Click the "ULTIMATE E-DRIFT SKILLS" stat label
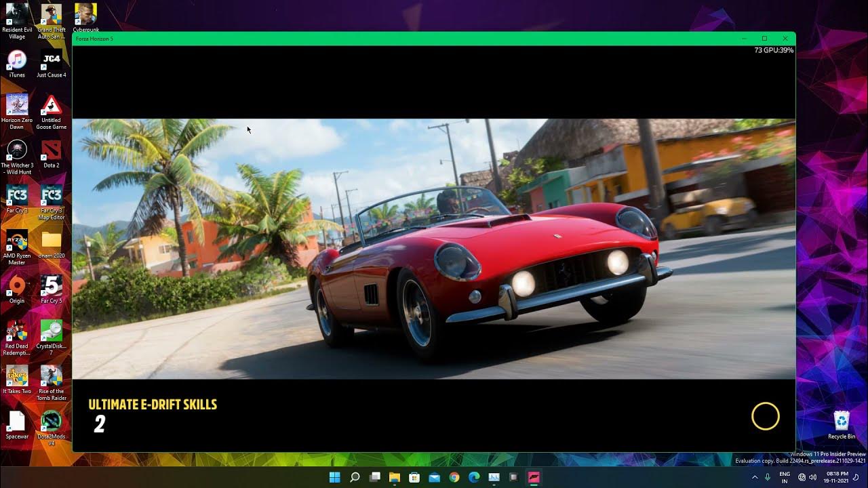This screenshot has height=488, width=868. (x=153, y=405)
